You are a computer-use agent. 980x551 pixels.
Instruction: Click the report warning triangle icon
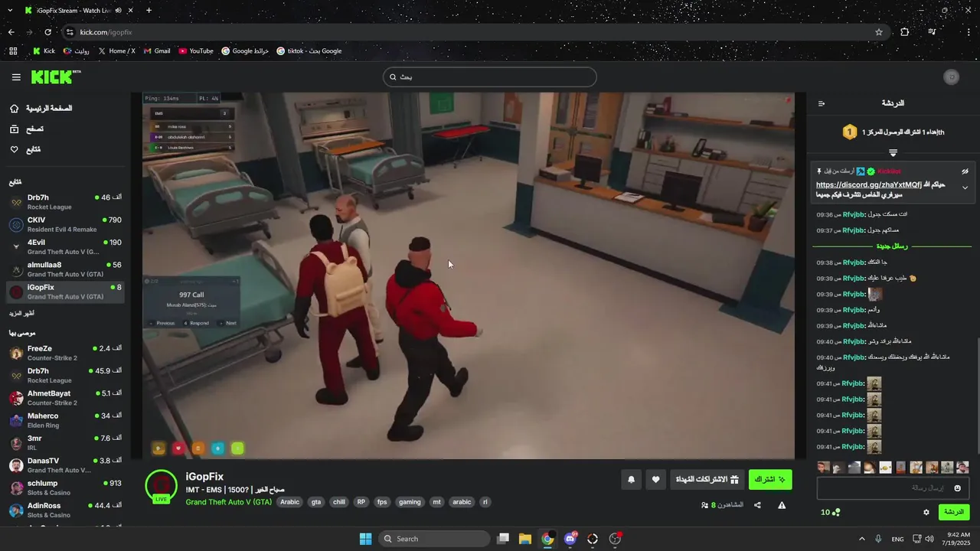pos(782,505)
